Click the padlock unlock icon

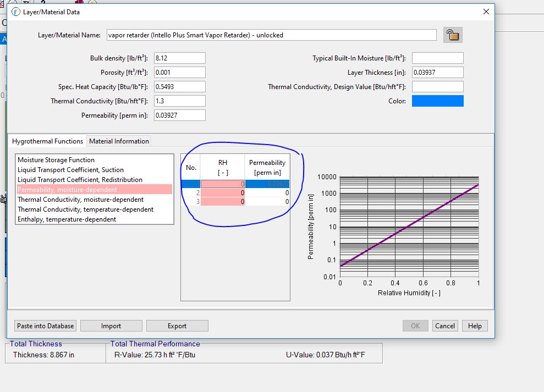coord(452,35)
